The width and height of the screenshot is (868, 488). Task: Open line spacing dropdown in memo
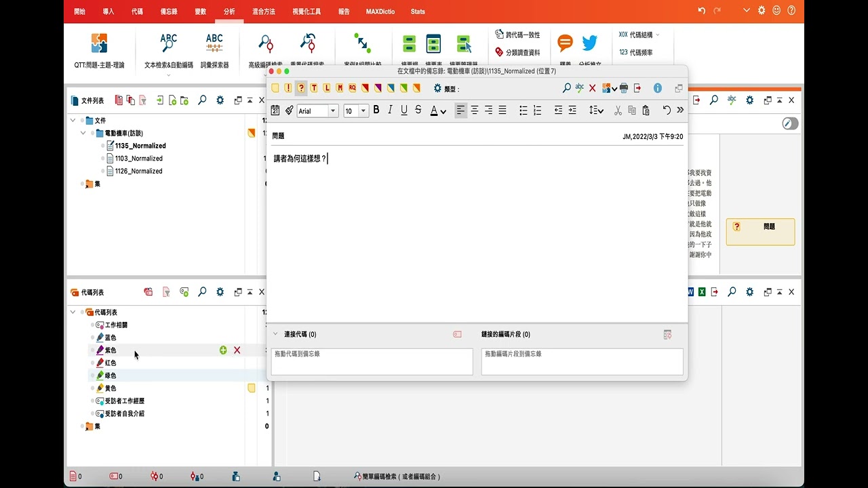click(x=596, y=110)
